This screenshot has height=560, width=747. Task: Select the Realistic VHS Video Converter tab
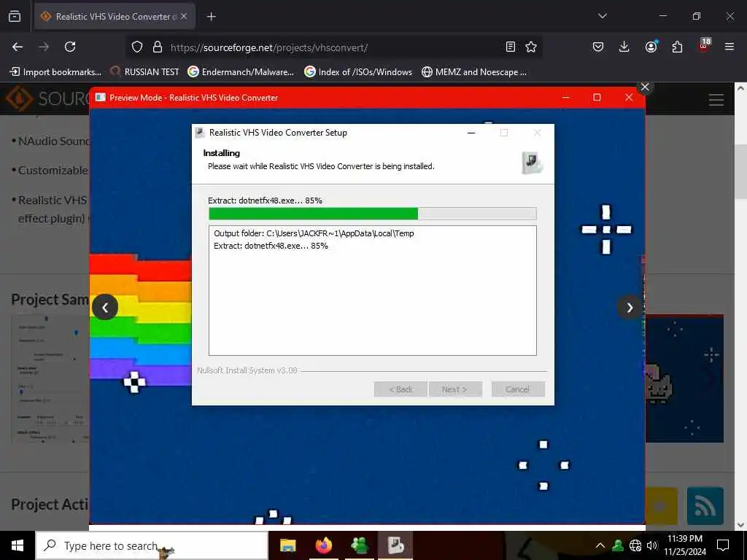pyautogui.click(x=115, y=16)
